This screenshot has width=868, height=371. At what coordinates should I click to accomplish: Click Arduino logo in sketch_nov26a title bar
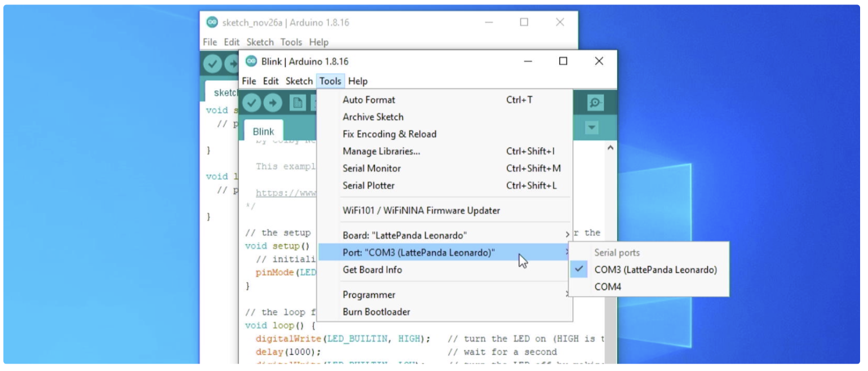pos(212,23)
